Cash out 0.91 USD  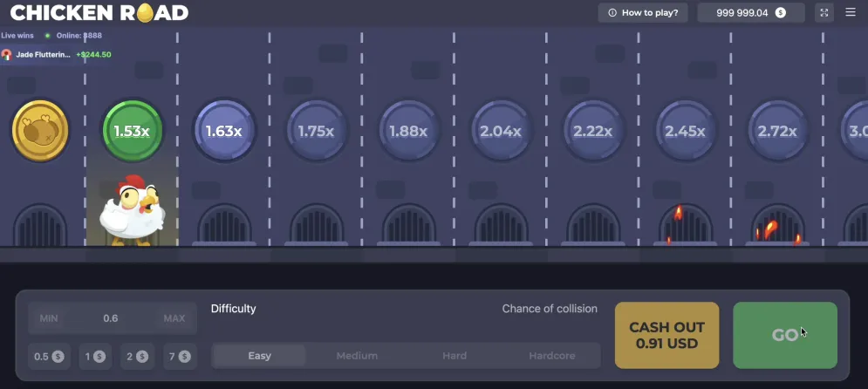[x=666, y=336]
